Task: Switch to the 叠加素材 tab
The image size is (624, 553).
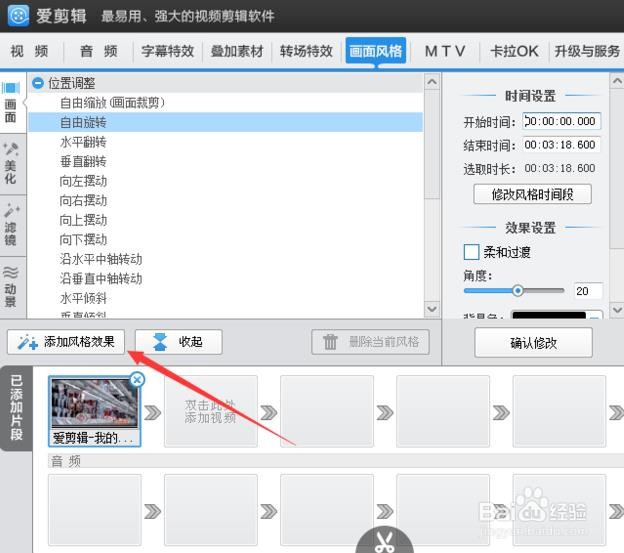Action: (237, 51)
